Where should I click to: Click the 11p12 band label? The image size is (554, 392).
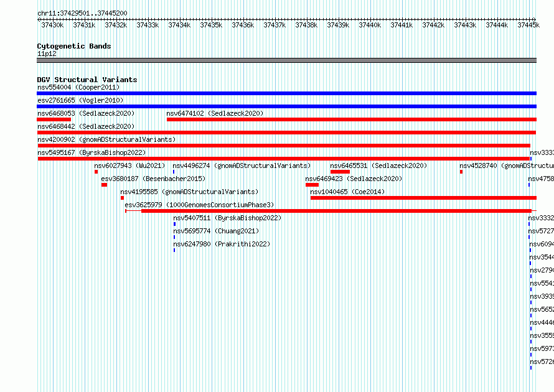pyautogui.click(x=47, y=54)
